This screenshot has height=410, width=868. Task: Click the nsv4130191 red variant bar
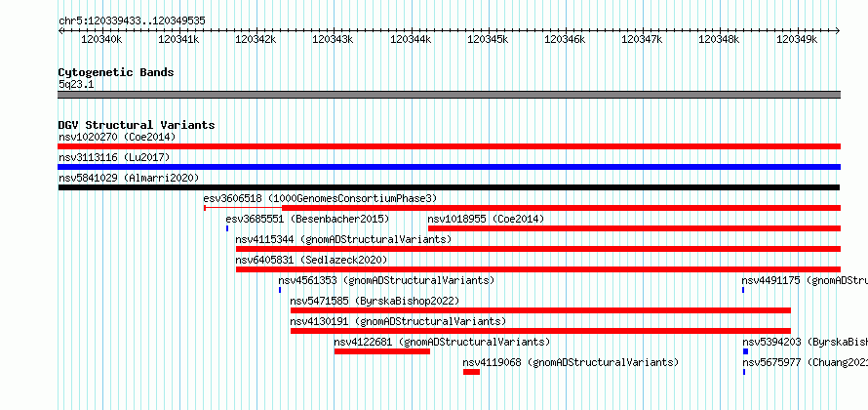pyautogui.click(x=540, y=331)
